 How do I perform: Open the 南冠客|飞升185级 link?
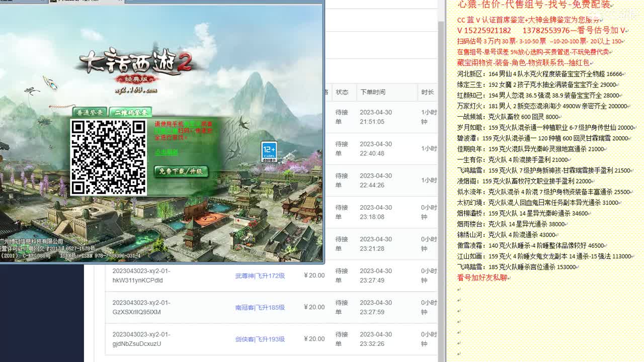260,307
